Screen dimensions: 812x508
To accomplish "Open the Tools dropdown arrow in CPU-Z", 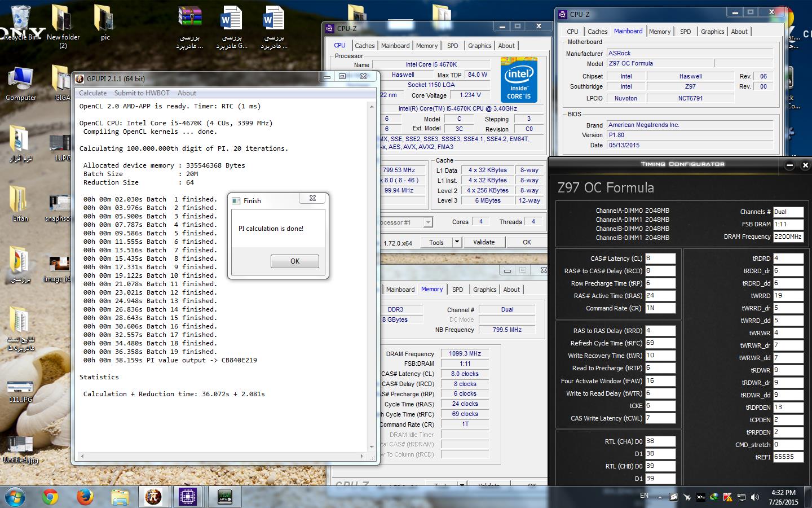I will [x=457, y=242].
